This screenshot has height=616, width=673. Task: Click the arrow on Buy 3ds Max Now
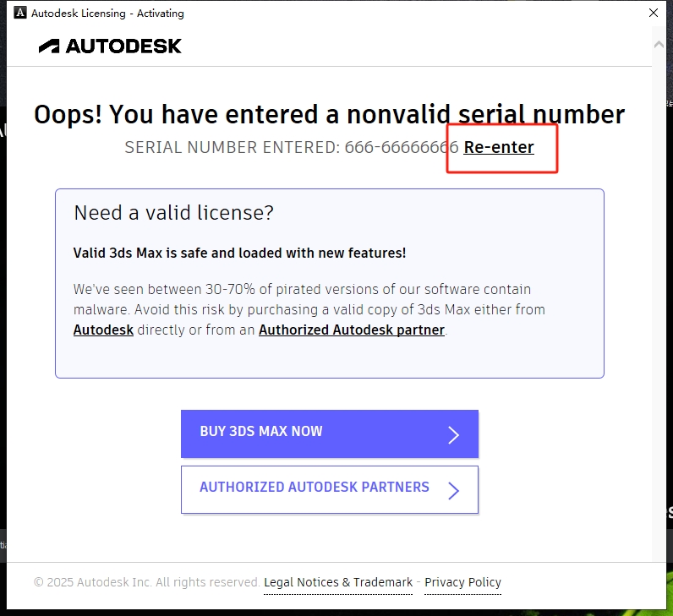453,434
